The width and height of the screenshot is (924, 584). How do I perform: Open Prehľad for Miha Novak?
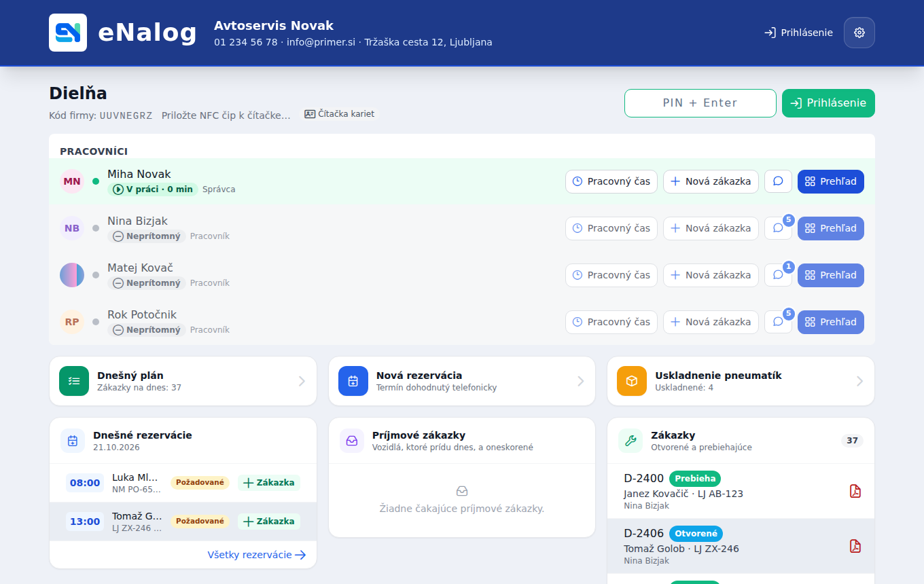pos(831,181)
